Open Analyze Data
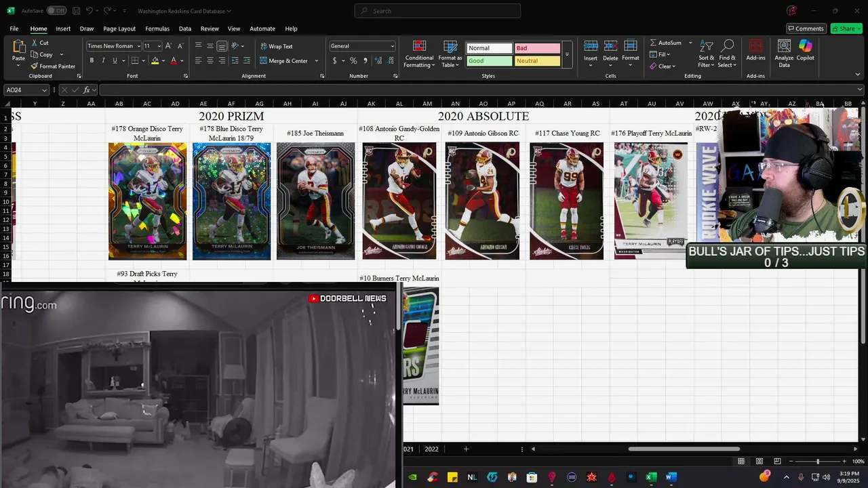The height and width of the screenshot is (488, 868). tap(784, 54)
